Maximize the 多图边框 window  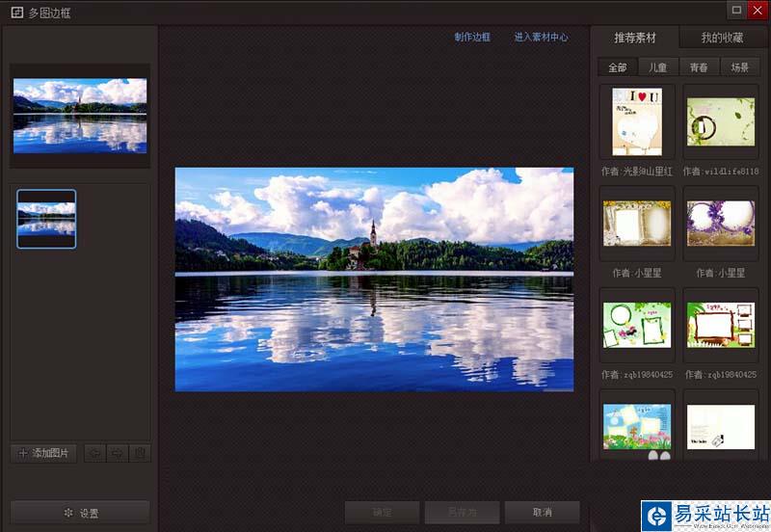point(736,10)
